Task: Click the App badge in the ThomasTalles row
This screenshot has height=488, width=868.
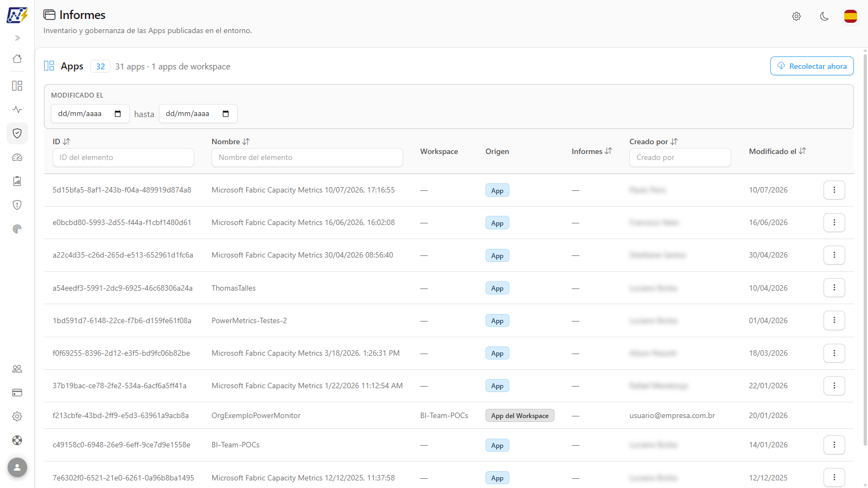Action: 497,288
